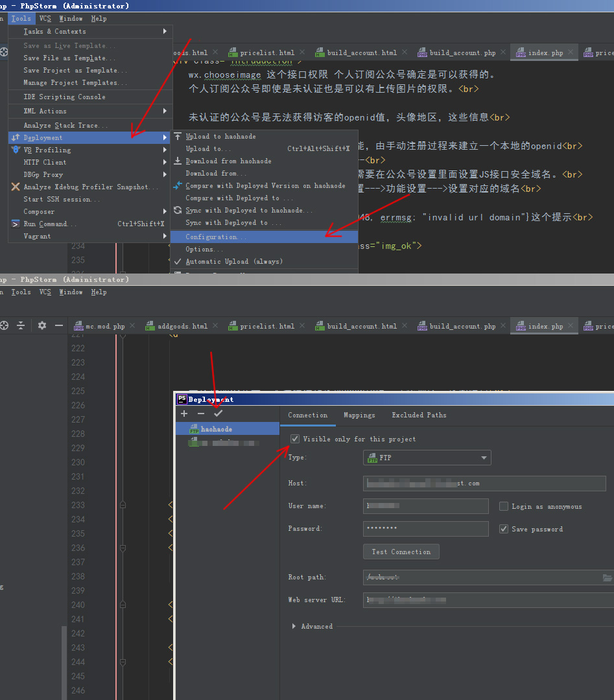Expand the Advanced section

[x=294, y=626]
